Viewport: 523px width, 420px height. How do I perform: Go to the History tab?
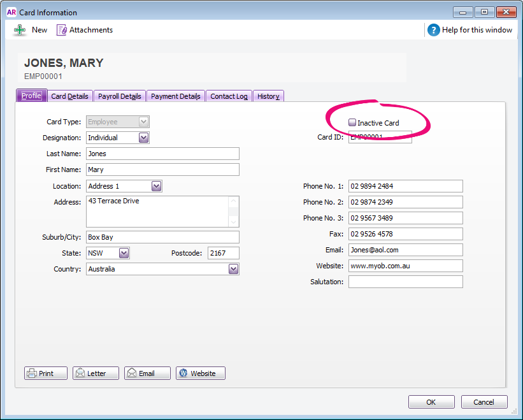coord(268,96)
